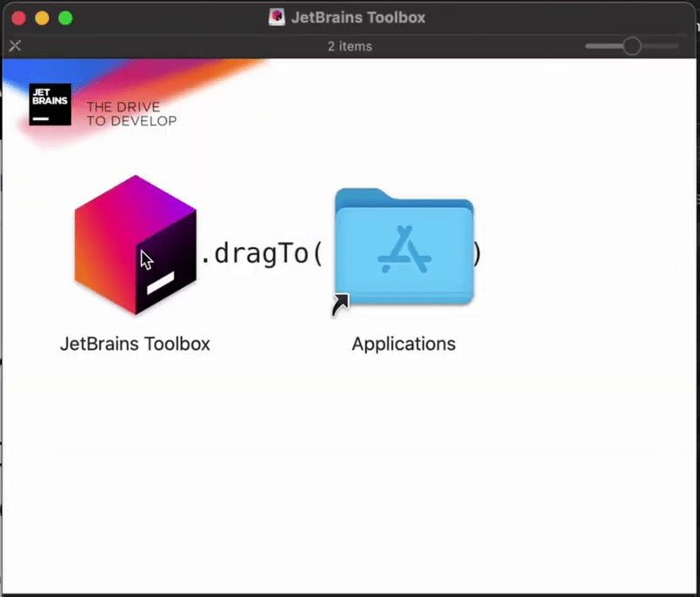Open the Applications folder shortcut
Viewport: 700px width, 597px height.
click(403, 248)
